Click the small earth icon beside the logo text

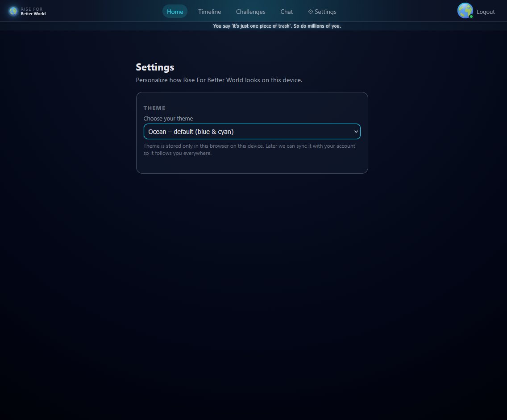pyautogui.click(x=12, y=11)
